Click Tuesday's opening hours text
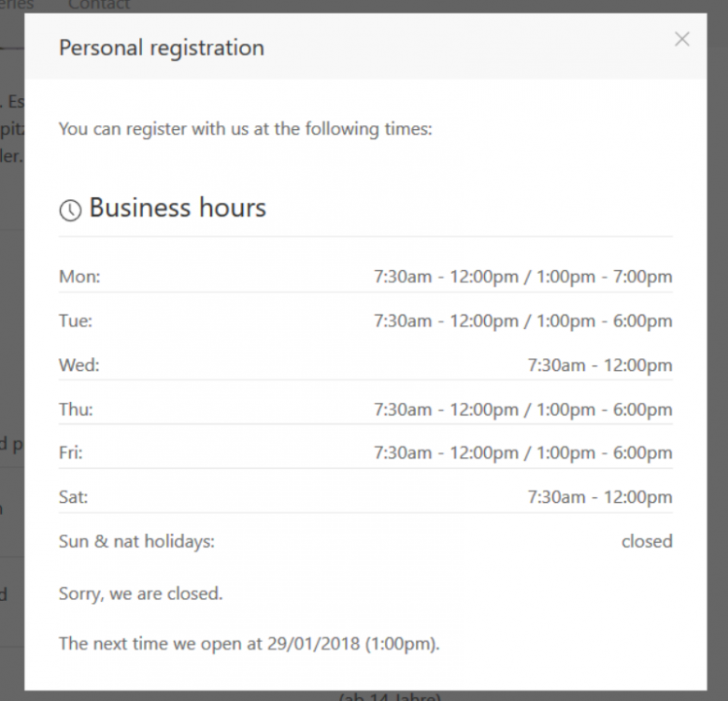The width and height of the screenshot is (728, 701). click(x=522, y=321)
